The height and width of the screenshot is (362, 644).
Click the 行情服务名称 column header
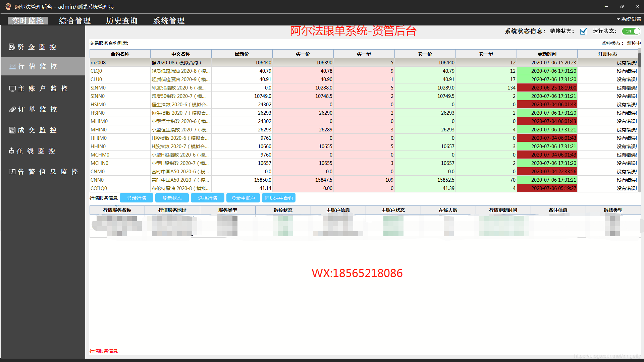tap(117, 210)
